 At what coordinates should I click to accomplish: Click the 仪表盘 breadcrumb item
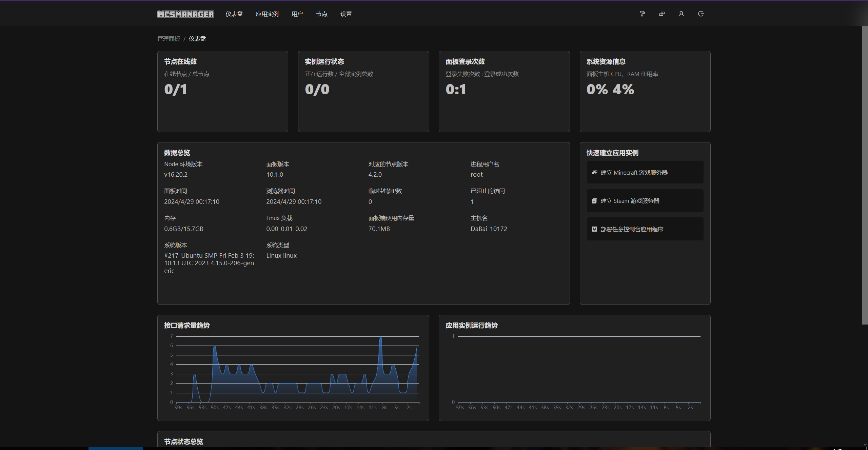click(x=197, y=39)
